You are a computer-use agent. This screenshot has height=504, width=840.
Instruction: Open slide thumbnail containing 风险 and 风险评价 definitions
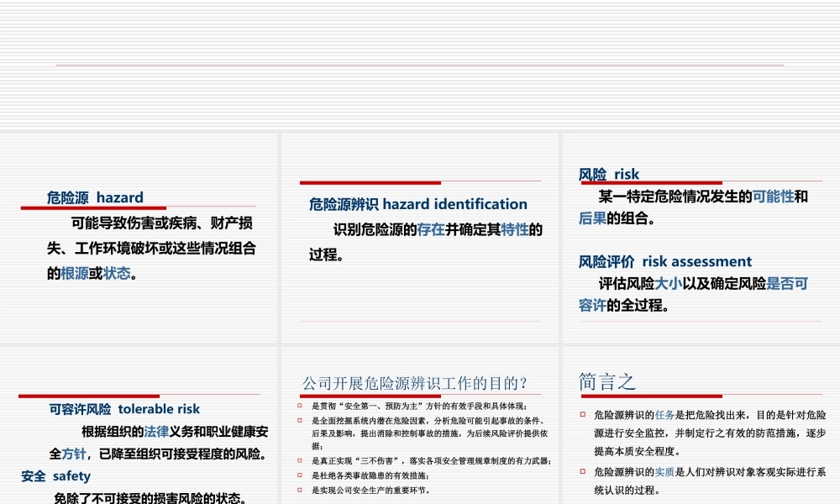pyautogui.click(x=701, y=239)
